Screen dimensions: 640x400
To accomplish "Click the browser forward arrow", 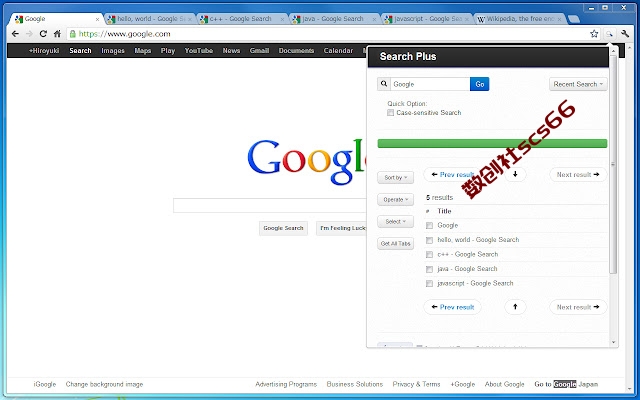I will [x=29, y=34].
